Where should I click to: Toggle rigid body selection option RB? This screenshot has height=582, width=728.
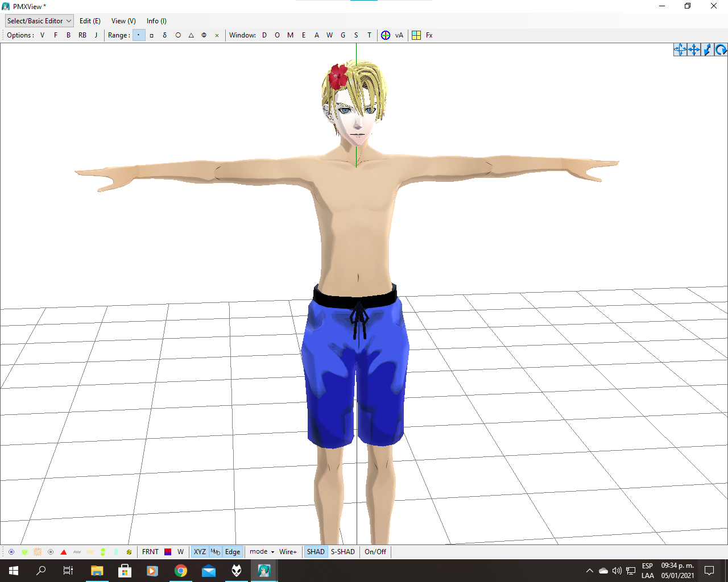[82, 35]
